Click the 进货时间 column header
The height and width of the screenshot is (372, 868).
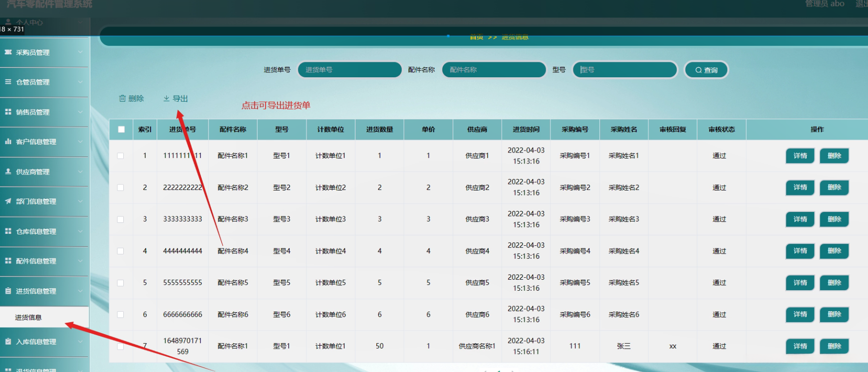526,130
